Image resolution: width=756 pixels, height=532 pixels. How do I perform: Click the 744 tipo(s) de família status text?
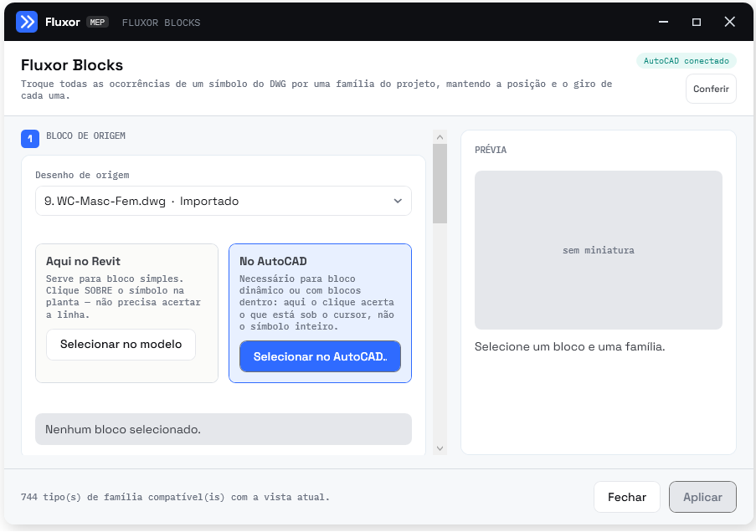176,497
